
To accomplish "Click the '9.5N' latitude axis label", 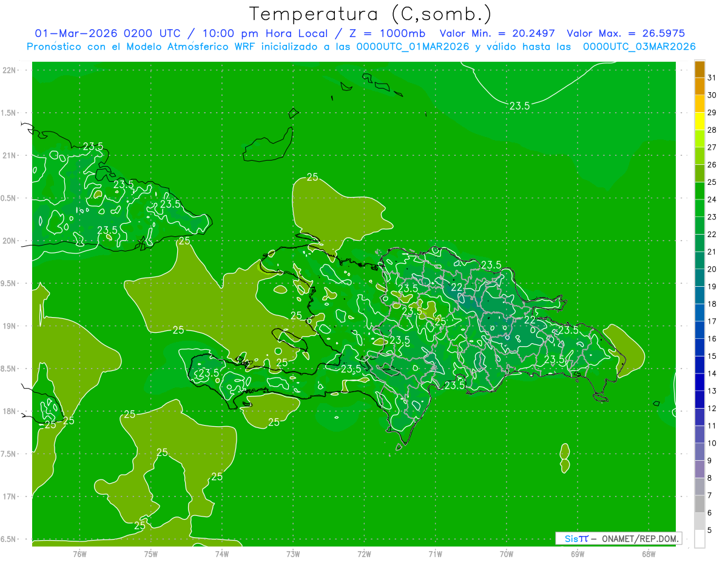I will [8, 283].
